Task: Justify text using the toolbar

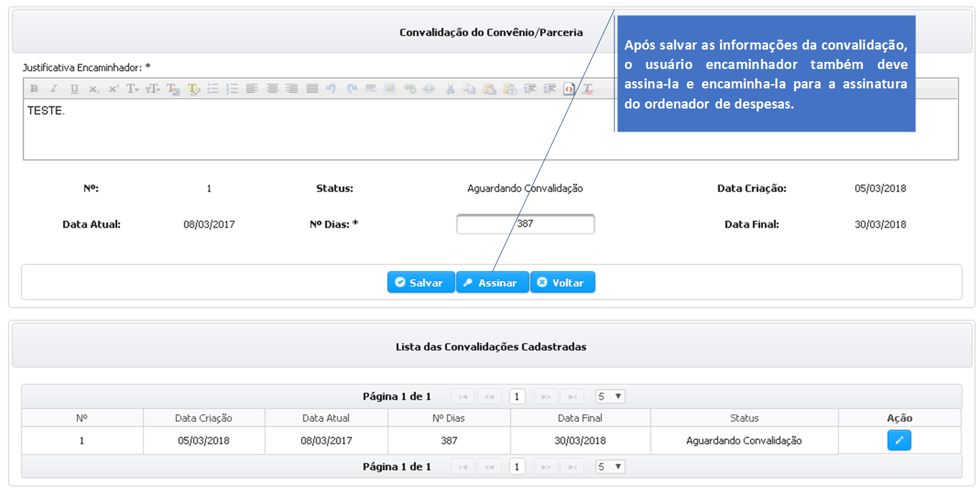Action: pyautogui.click(x=312, y=89)
